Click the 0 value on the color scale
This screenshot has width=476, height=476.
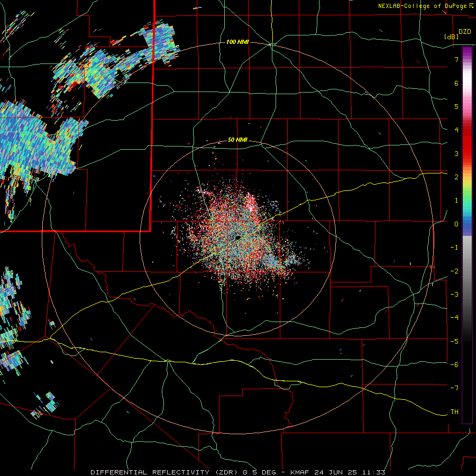click(456, 224)
